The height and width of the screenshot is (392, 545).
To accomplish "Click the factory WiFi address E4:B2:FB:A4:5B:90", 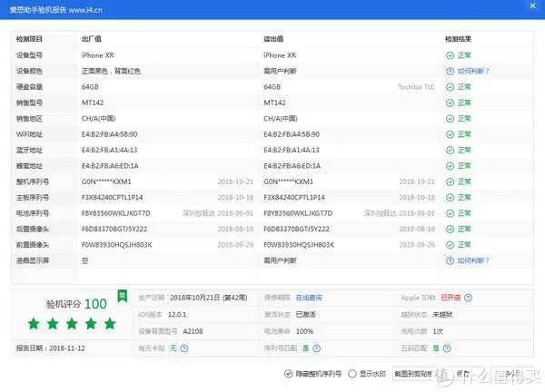I will pyautogui.click(x=110, y=134).
